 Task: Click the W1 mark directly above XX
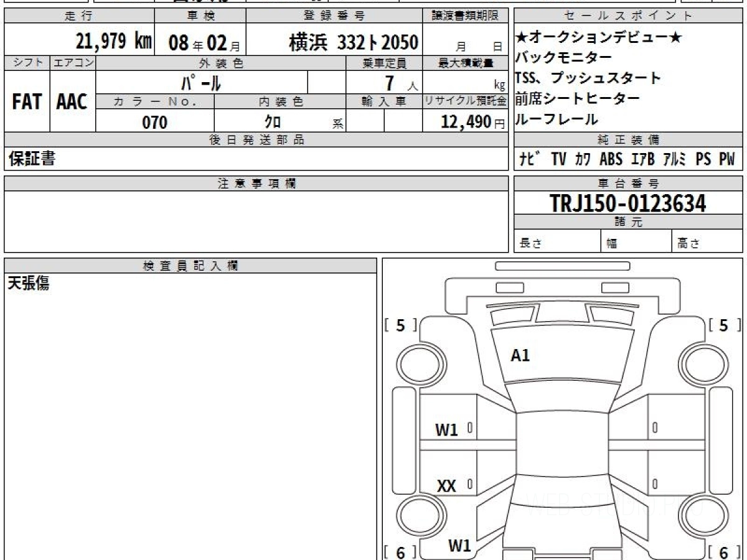pos(446,430)
